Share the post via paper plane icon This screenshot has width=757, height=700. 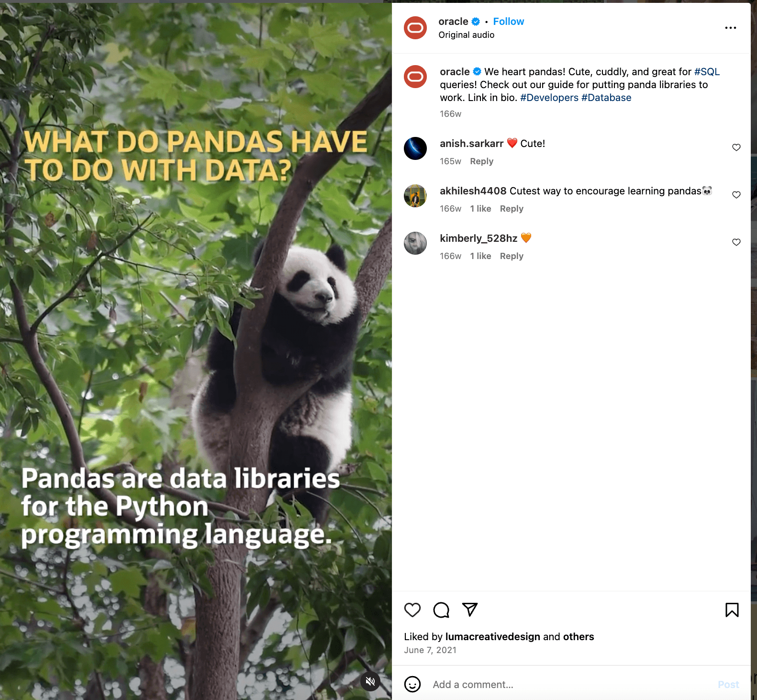pyautogui.click(x=470, y=609)
